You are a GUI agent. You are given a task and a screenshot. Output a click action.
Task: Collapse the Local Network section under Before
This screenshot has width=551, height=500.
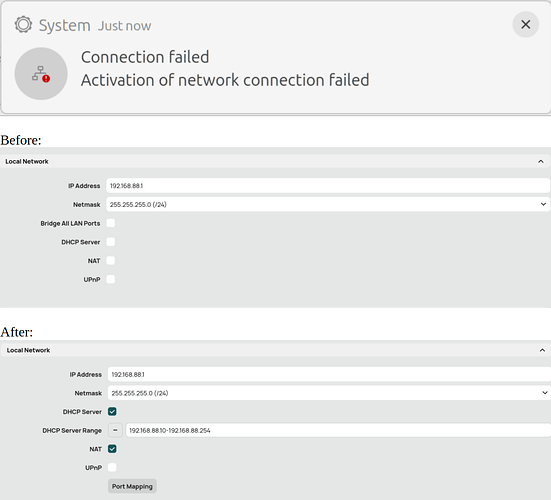click(540, 162)
